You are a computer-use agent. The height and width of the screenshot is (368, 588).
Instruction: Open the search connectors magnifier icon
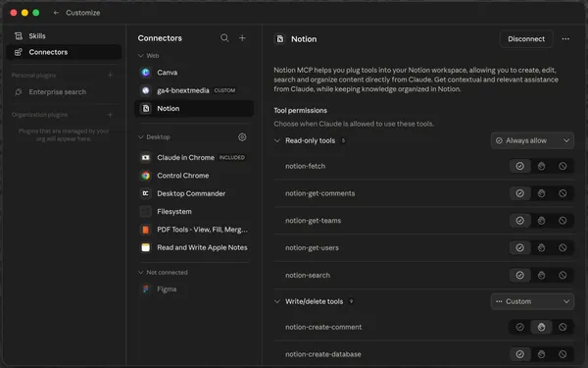point(224,38)
